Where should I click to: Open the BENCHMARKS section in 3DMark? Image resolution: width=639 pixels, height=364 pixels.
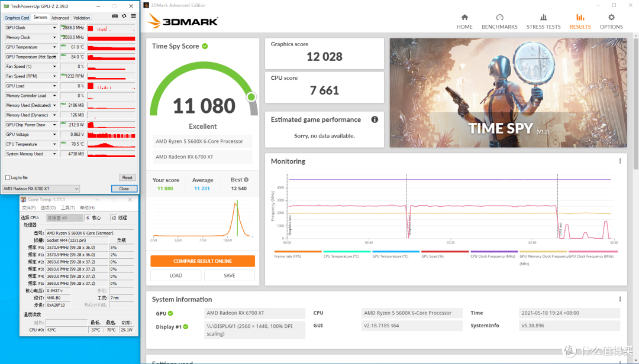pos(499,22)
